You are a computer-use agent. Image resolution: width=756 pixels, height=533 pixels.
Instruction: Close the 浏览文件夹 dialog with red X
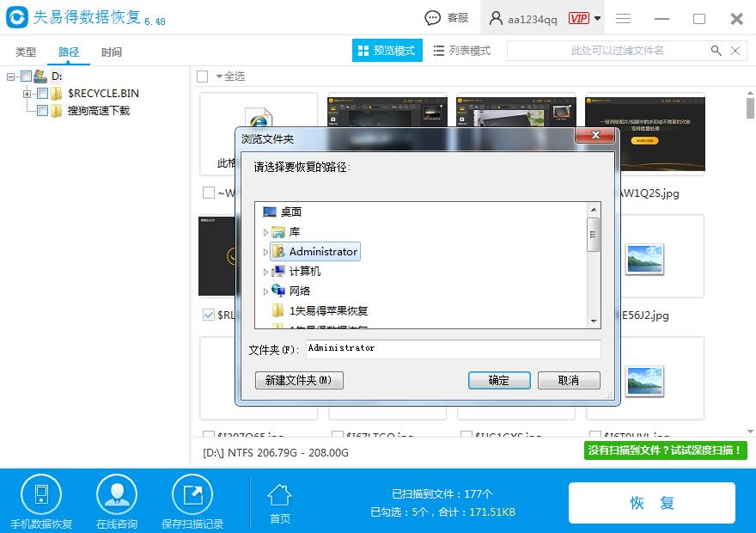pos(595,135)
